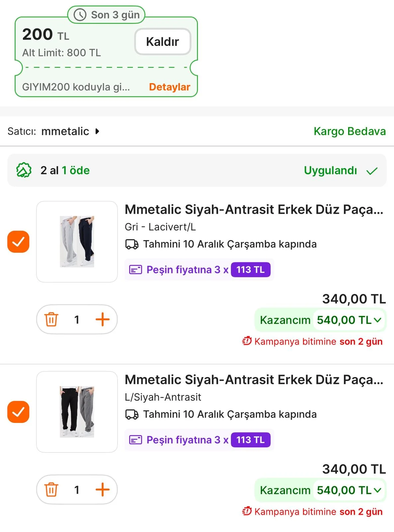The width and height of the screenshot is (394, 532).
Task: Tap the installment card icon on second product
Action: point(136,440)
